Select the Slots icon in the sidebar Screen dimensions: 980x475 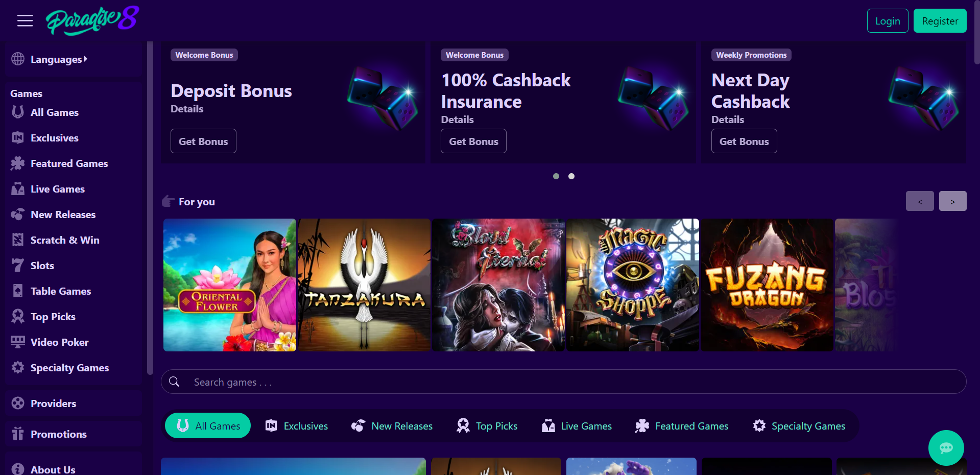pos(18,266)
